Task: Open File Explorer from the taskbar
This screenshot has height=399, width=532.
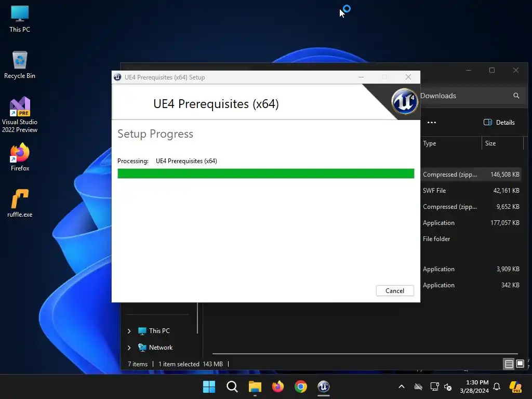Action: 255,387
